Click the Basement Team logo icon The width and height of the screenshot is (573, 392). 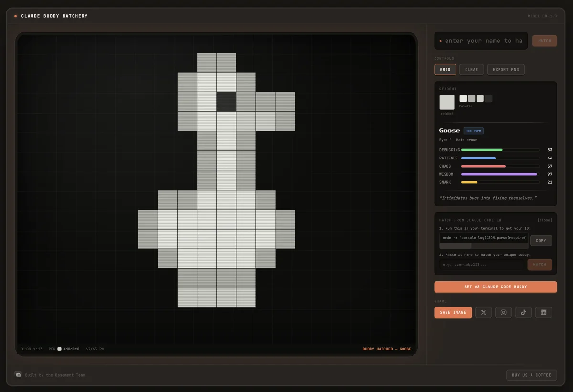(x=18, y=375)
